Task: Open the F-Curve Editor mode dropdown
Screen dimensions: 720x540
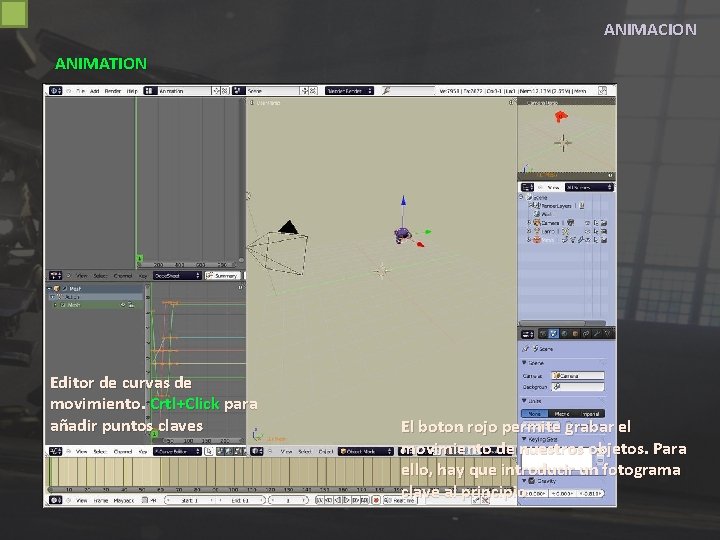Action: point(177,451)
